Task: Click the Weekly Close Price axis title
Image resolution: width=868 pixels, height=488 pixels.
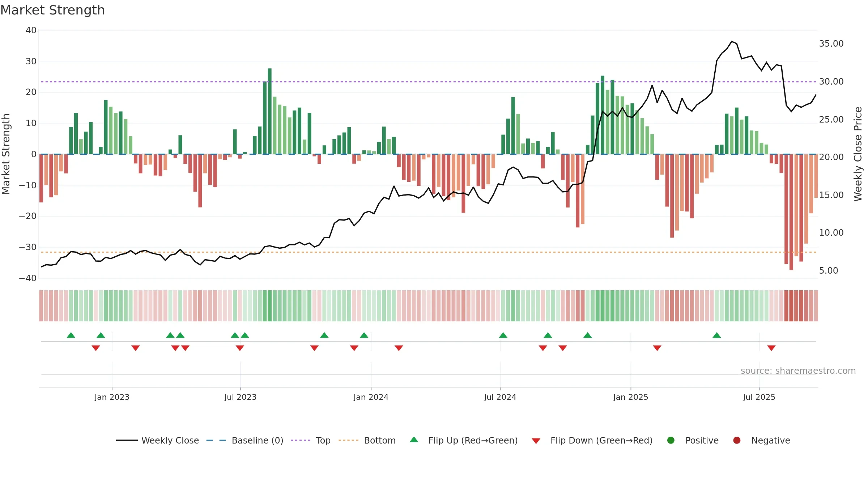Action: (858, 154)
